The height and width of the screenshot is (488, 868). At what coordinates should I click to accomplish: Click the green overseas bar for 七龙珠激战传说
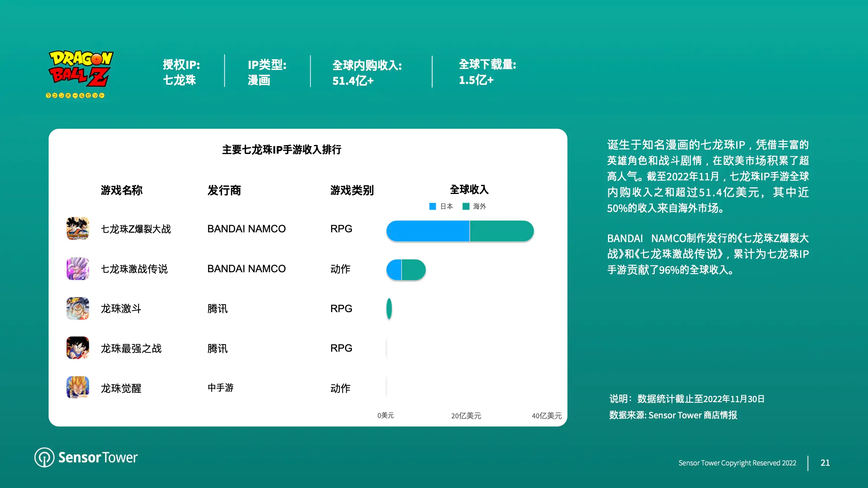414,270
